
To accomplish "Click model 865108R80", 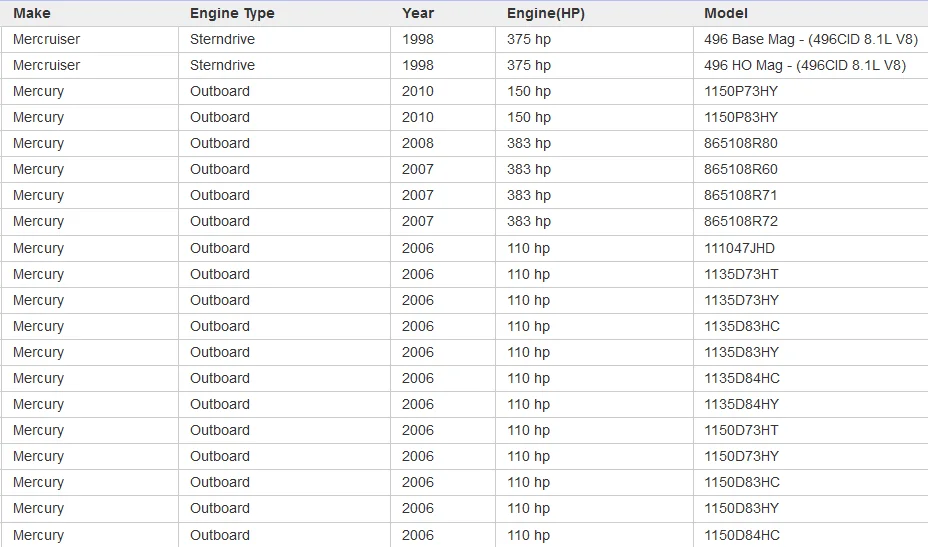I will 741,143.
